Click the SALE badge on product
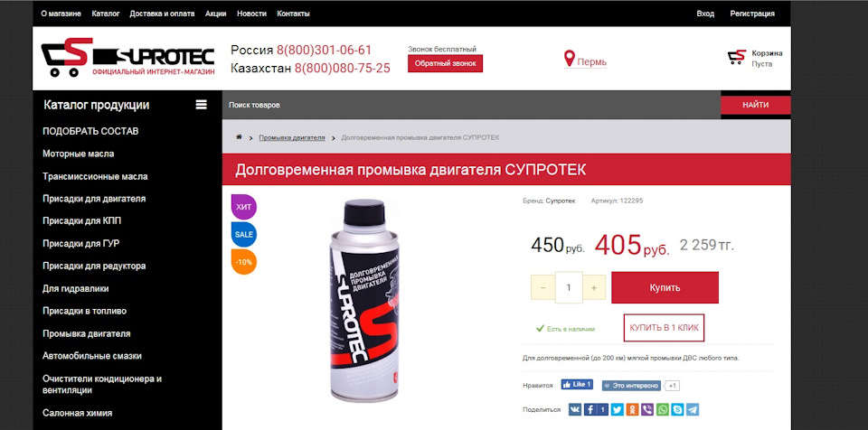This screenshot has height=430, width=868. point(243,234)
